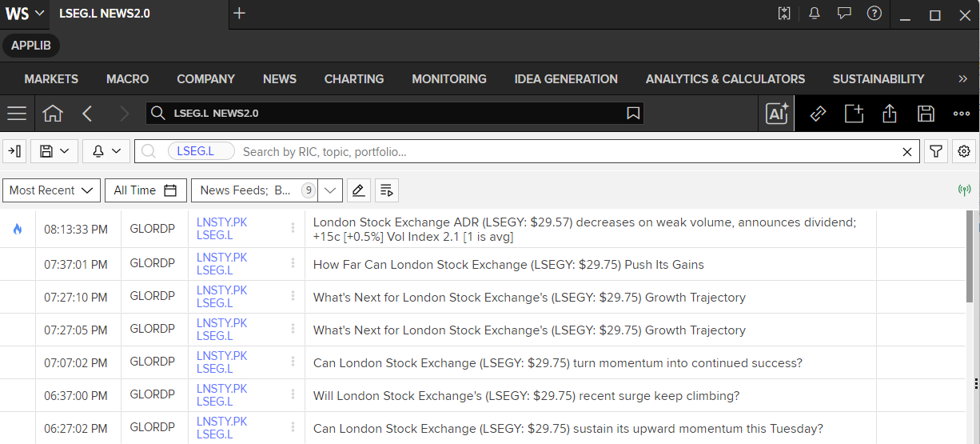Open the save search dropdown
Viewport: 980px width, 444px height.
[x=54, y=151]
